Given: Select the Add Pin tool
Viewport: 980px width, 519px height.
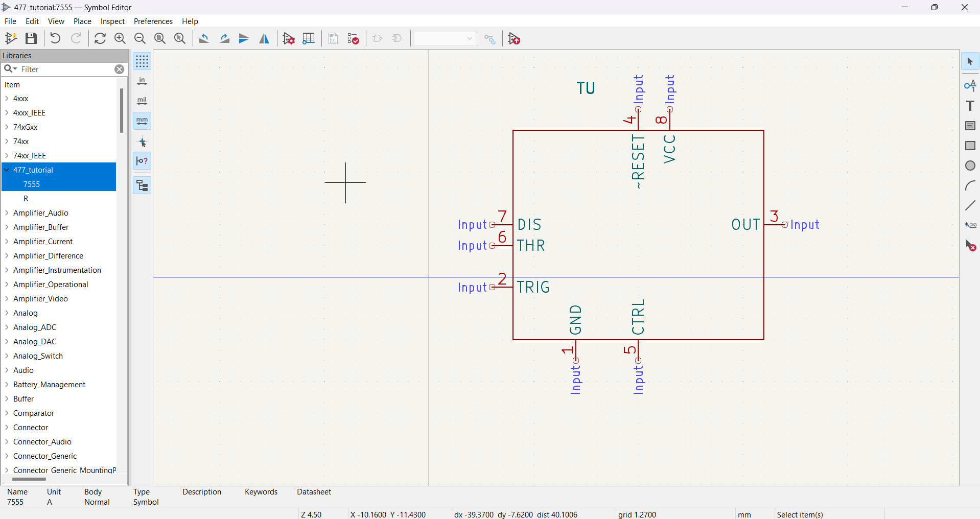Looking at the screenshot, I should pyautogui.click(x=970, y=85).
